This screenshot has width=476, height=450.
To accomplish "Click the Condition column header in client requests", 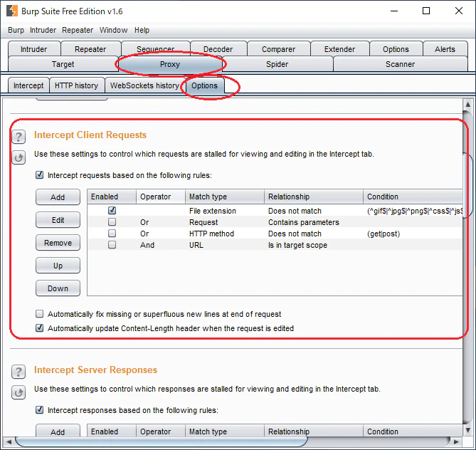I will coord(413,197).
